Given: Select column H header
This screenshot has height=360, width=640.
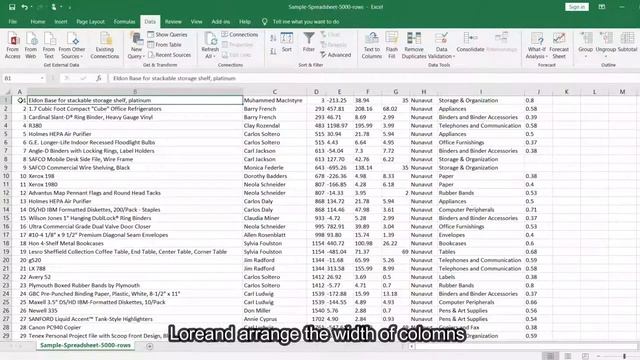Looking at the screenshot, I should pos(423,92).
